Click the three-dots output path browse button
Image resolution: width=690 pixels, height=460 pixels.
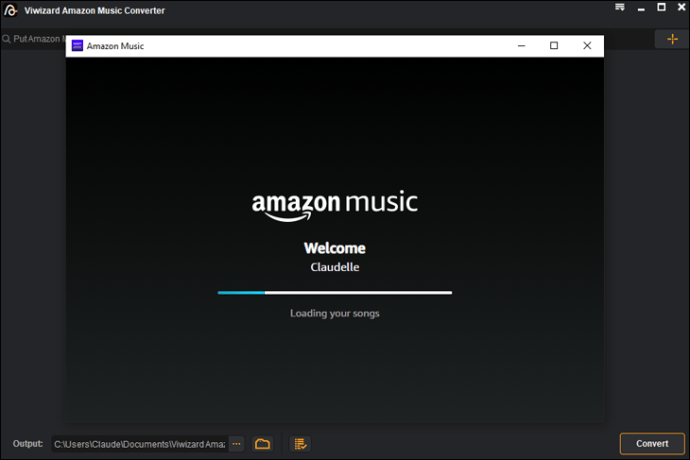point(236,444)
